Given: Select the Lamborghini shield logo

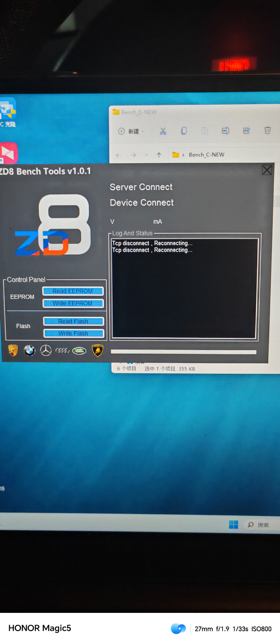Looking at the screenshot, I should (97, 350).
